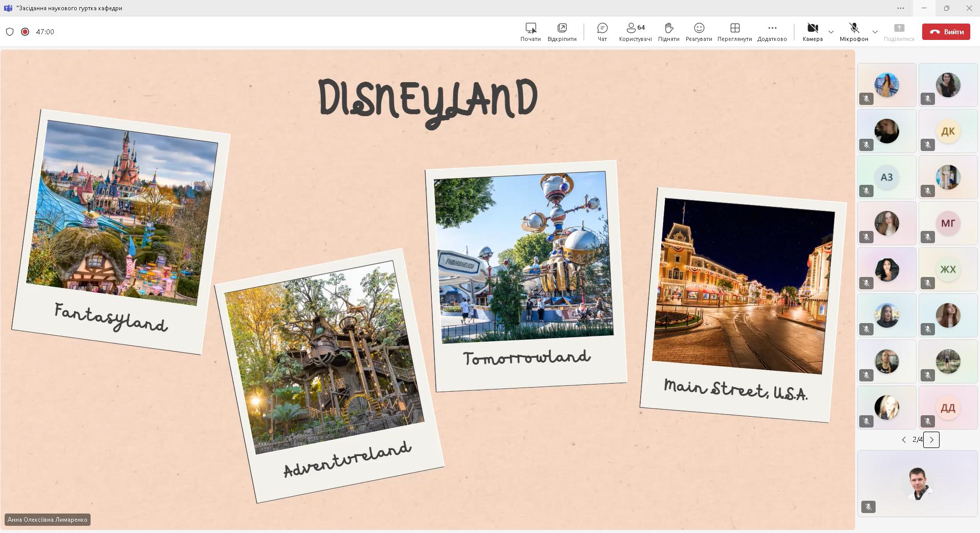Open the Додатково more options

click(x=772, y=32)
